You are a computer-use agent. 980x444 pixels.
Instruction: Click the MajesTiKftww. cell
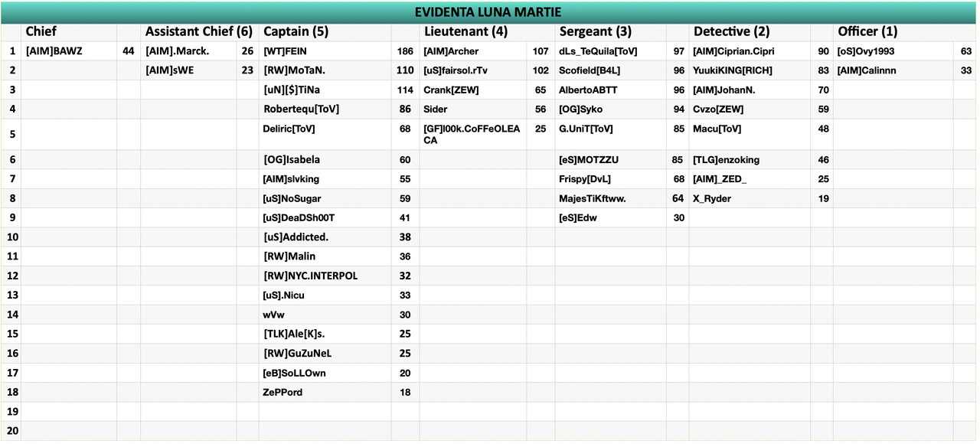pos(610,198)
